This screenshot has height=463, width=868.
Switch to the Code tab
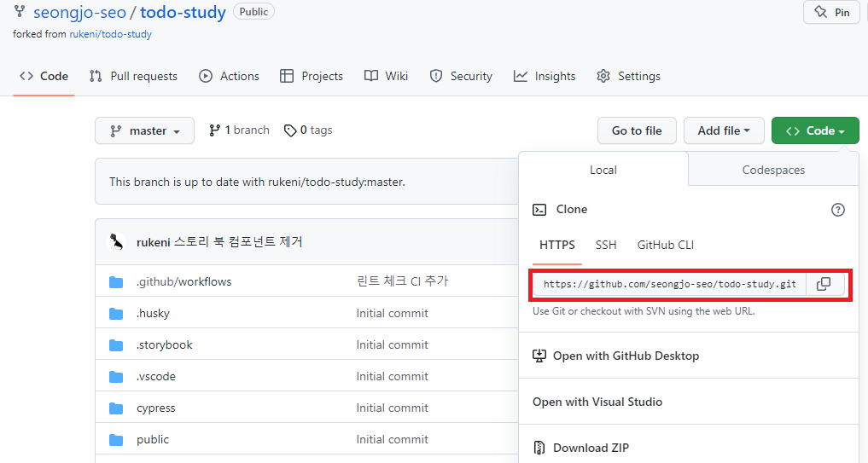click(x=44, y=77)
